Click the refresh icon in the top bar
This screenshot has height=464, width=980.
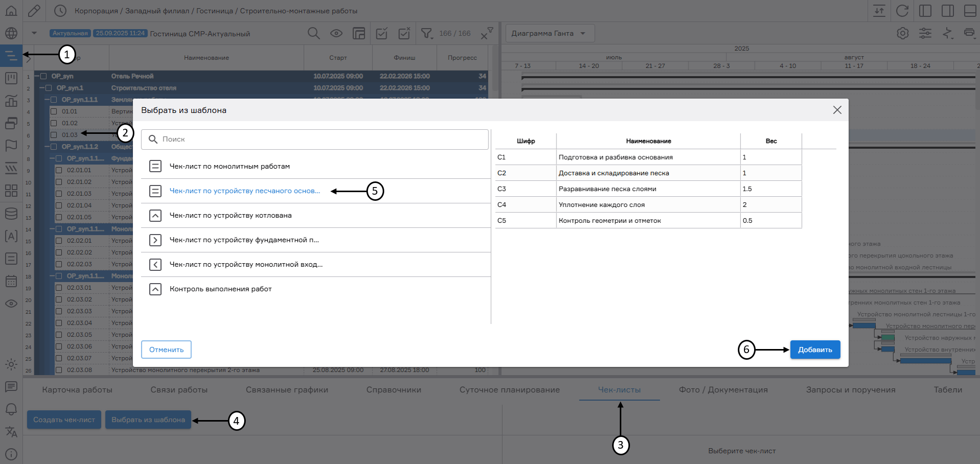point(902,11)
